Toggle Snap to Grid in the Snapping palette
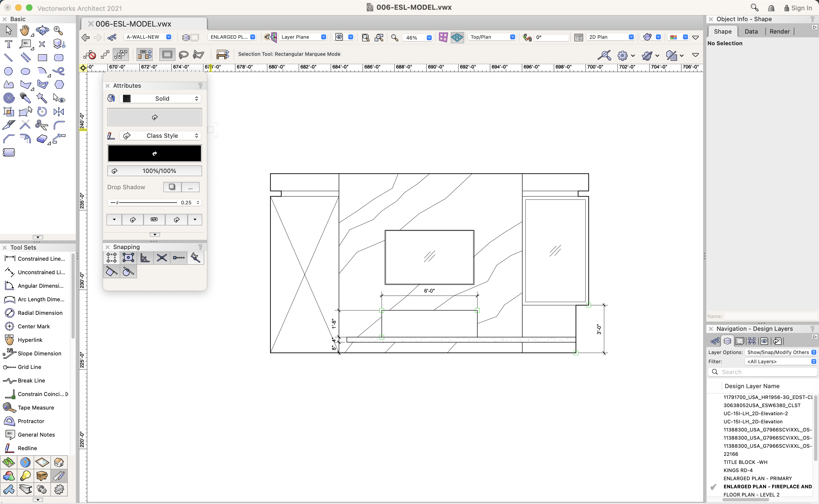819x504 pixels. point(111,257)
